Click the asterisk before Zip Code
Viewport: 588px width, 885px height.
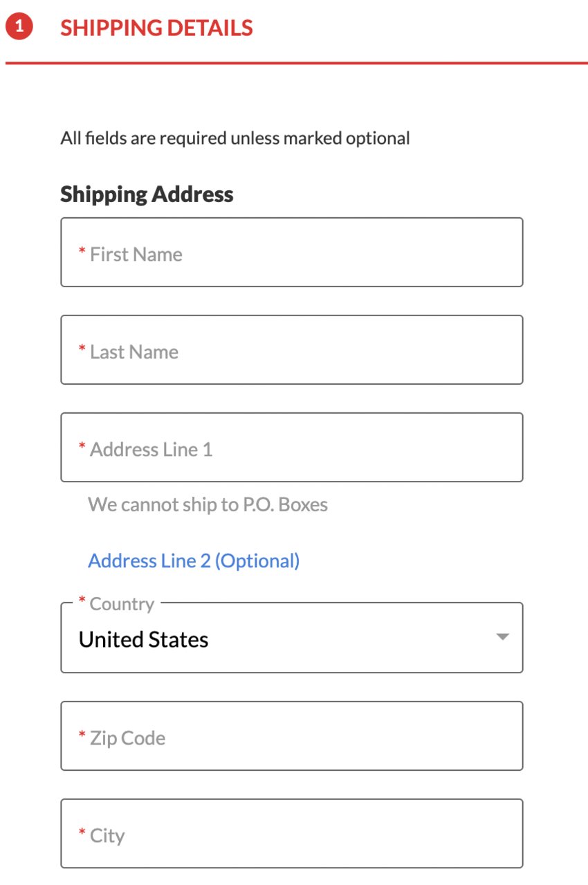pyautogui.click(x=82, y=735)
